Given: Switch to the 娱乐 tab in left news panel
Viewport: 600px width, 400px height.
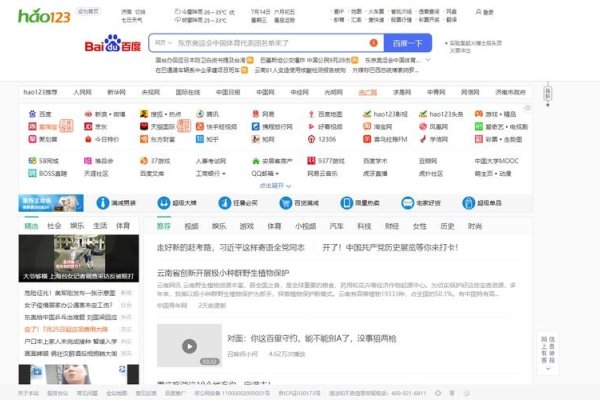Looking at the screenshot, I should 77,226.
